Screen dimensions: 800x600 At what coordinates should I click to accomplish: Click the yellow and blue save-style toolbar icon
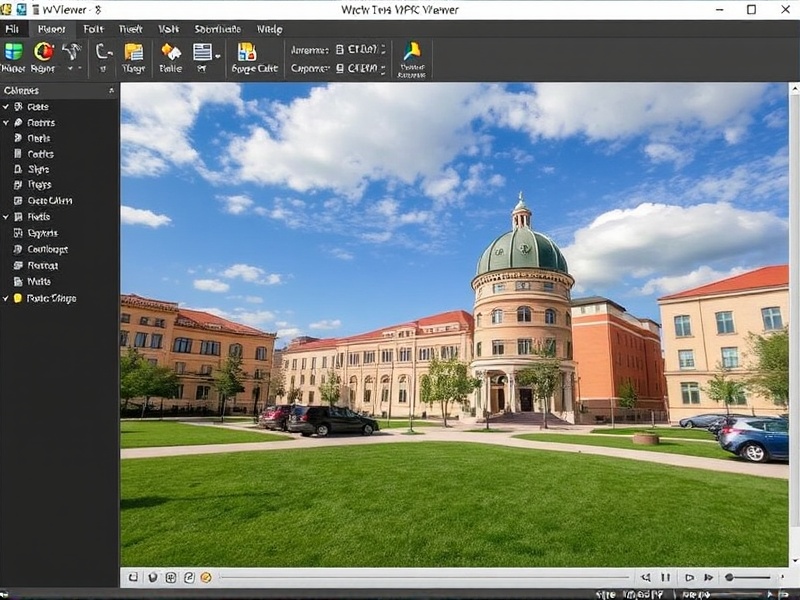pos(247,52)
